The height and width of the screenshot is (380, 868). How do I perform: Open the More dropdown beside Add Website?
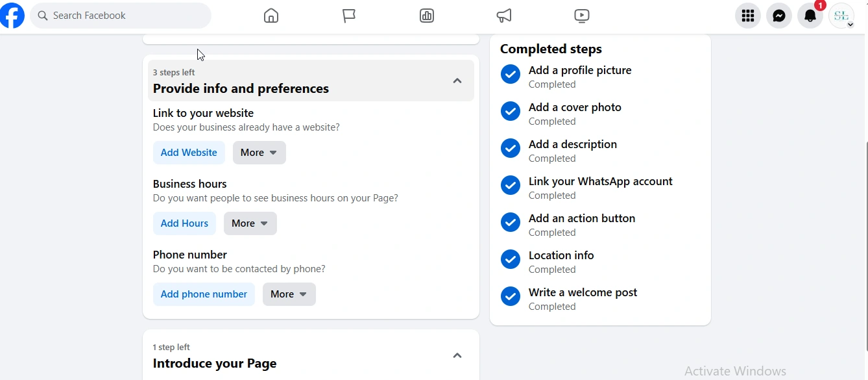click(x=259, y=153)
